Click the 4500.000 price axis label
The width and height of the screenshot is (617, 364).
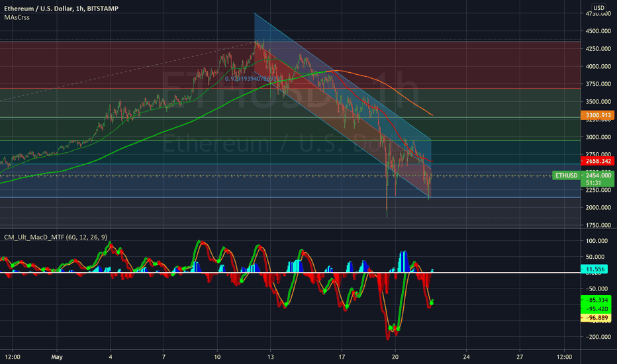(x=598, y=31)
